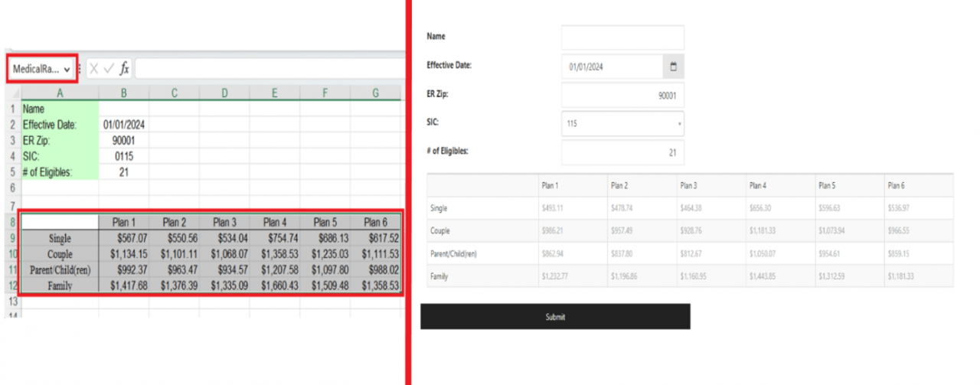Click spreadsheet cell $934.57
This screenshot has height=385, width=980.
tap(224, 269)
